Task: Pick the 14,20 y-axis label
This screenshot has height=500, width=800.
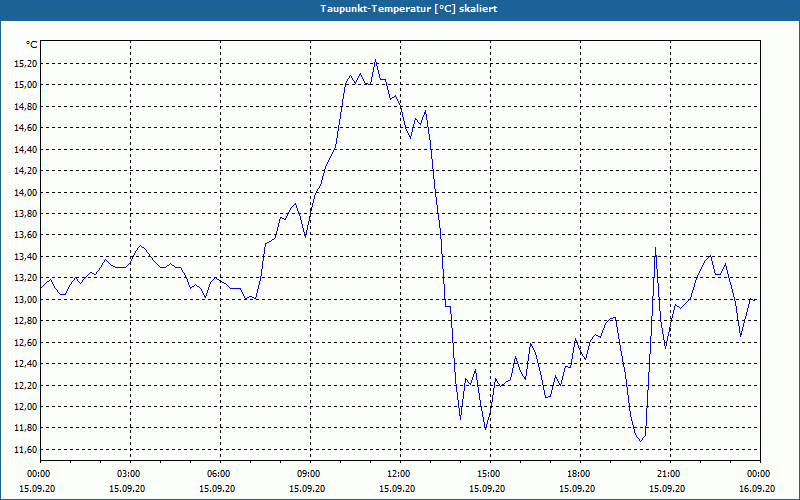Action: click(26, 170)
